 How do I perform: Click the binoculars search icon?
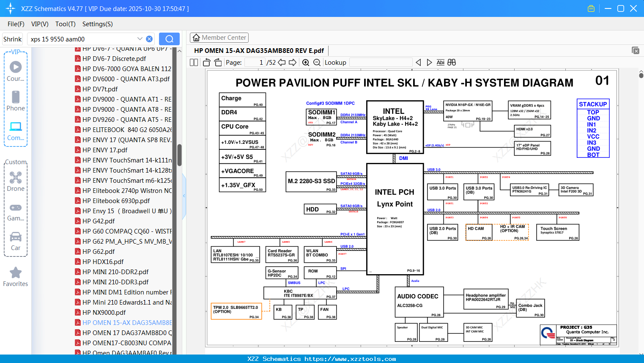coord(452,62)
